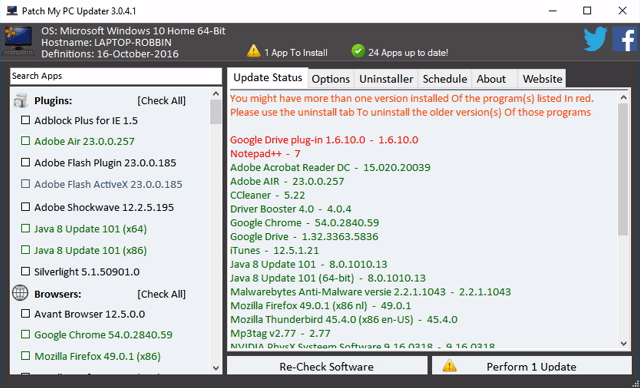Click the app list scroll down arrow

[x=216, y=368]
